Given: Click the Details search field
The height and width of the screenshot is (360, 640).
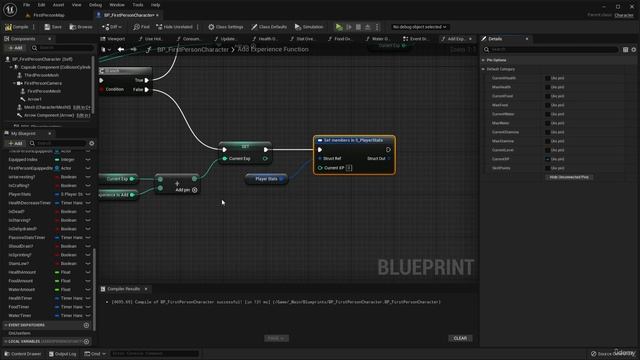Looking at the screenshot, I should coord(551,50).
